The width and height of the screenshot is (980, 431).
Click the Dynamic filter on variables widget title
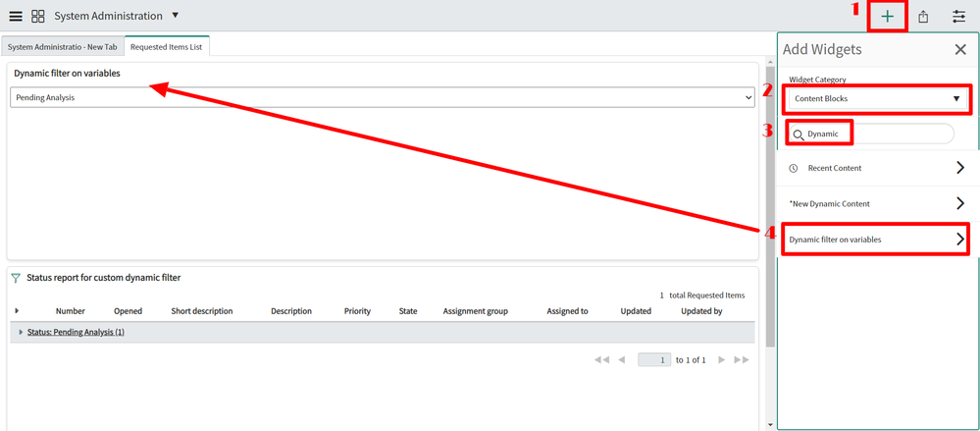(x=68, y=74)
